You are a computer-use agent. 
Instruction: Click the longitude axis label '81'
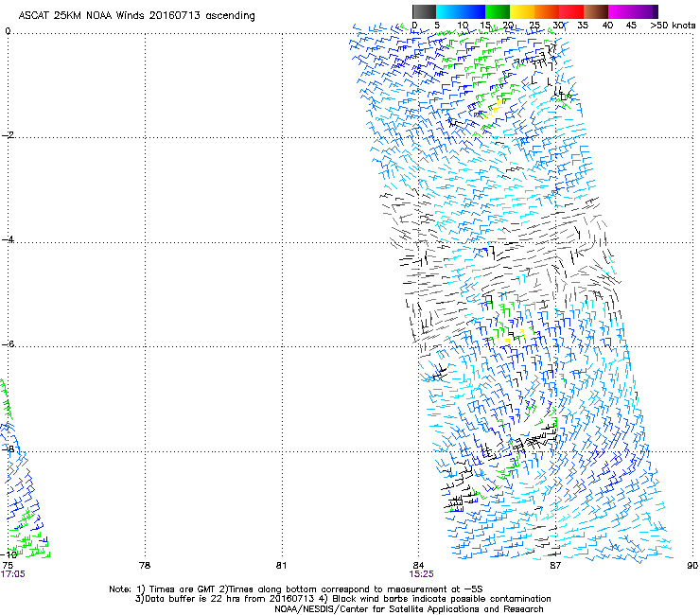pyautogui.click(x=281, y=566)
